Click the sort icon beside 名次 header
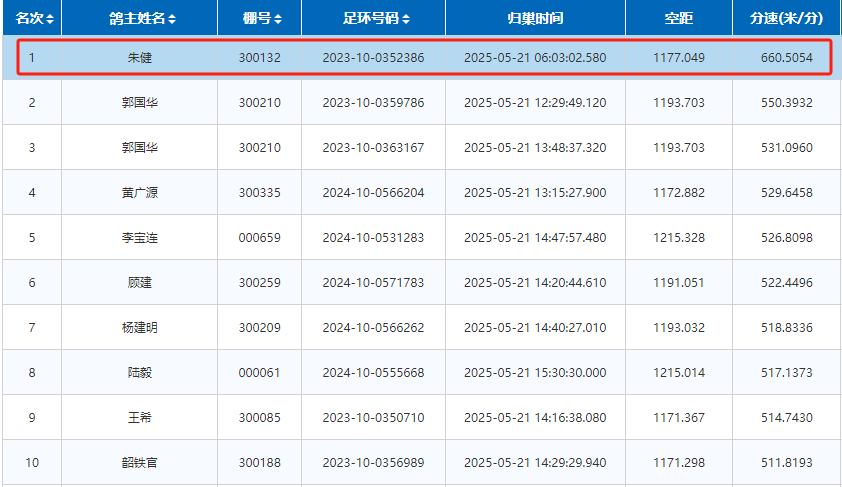This screenshot has height=487, width=842. click(50, 19)
